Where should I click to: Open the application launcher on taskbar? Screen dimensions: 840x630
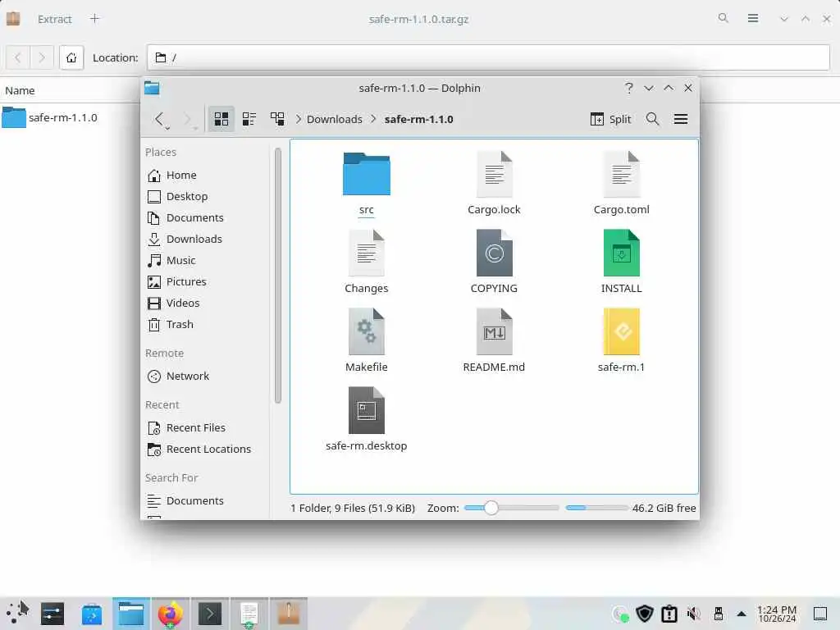(17, 613)
